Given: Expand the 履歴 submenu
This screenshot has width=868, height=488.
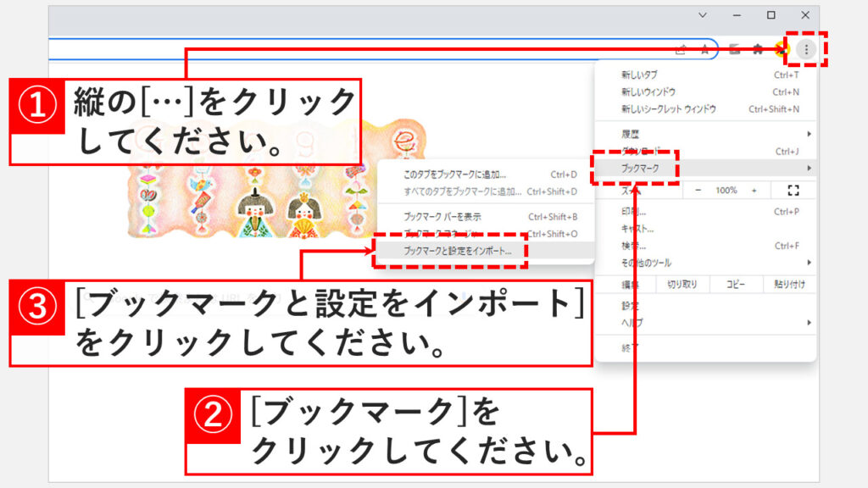Looking at the screenshot, I should [705, 134].
